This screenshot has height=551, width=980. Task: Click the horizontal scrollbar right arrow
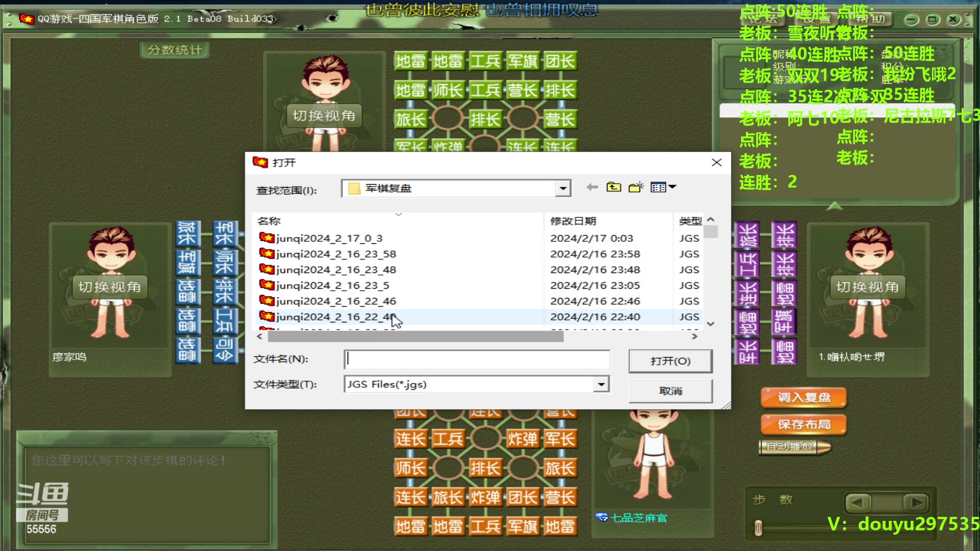694,336
